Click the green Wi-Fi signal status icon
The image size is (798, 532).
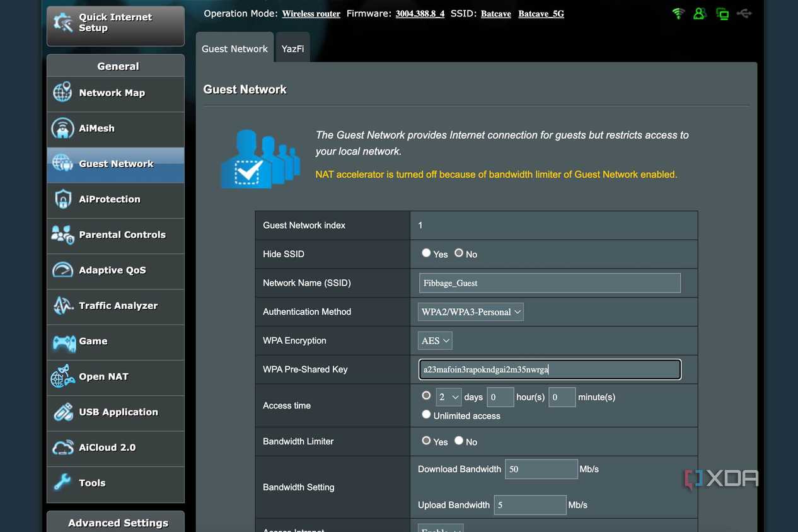[x=678, y=13]
